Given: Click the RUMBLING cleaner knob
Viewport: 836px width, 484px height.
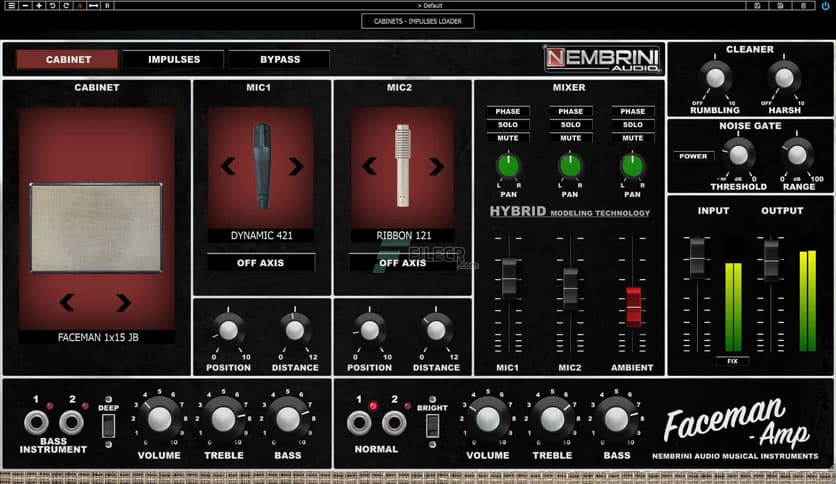Looking at the screenshot, I should (x=715, y=78).
